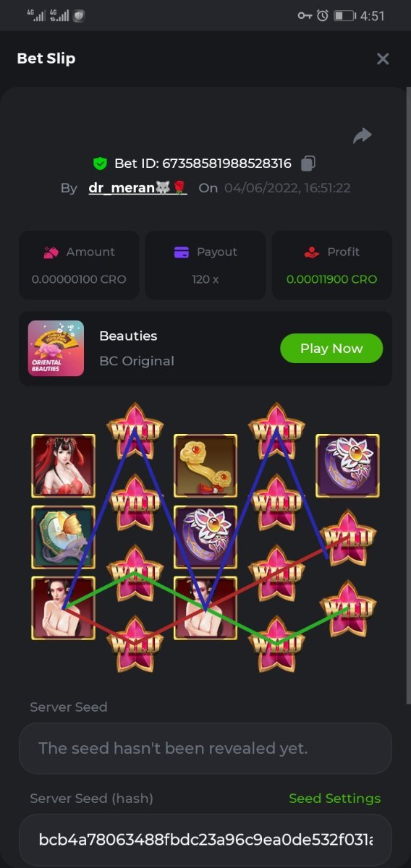Click the purple Payout card icon
This screenshot has height=868, width=411.
pyautogui.click(x=181, y=252)
